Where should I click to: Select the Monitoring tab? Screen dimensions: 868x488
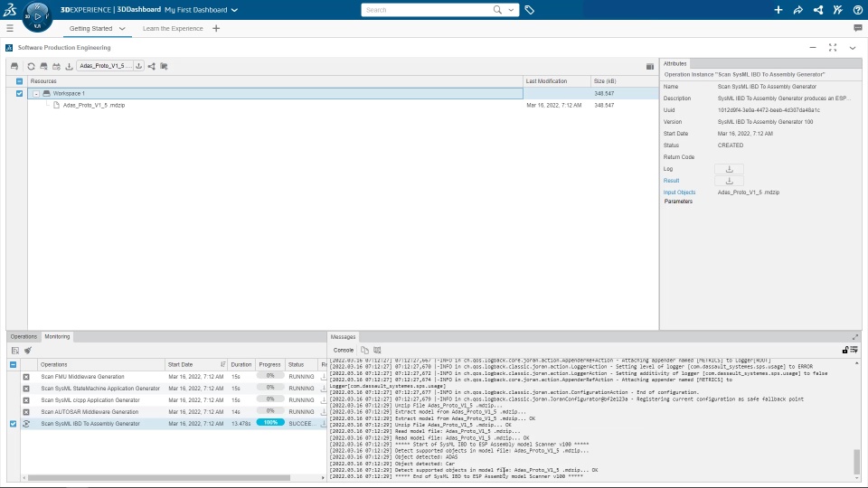[x=57, y=336]
